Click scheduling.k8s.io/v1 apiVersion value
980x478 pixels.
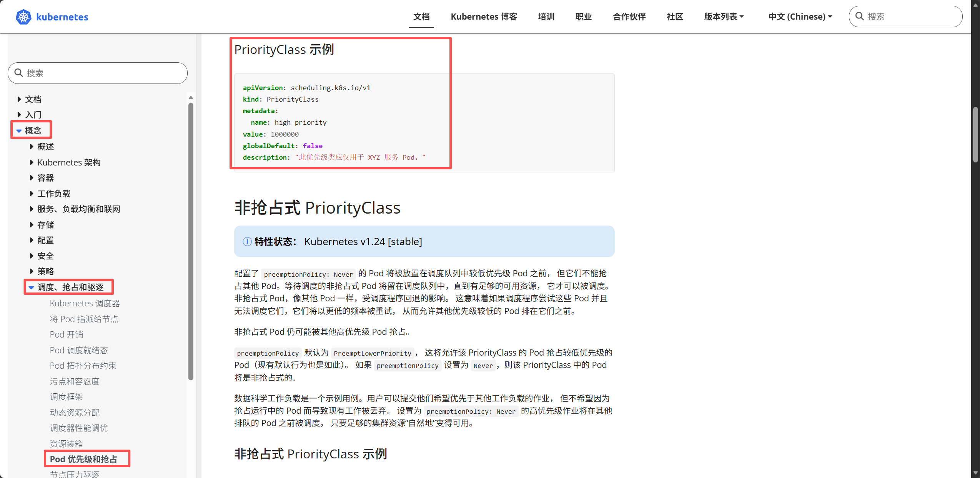point(331,88)
